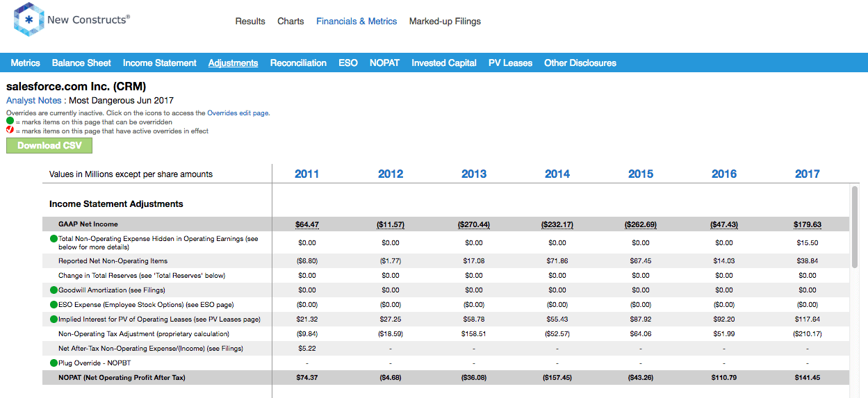The image size is (868, 398).
Task: Open the Other Disclosures tab
Action: click(x=580, y=63)
